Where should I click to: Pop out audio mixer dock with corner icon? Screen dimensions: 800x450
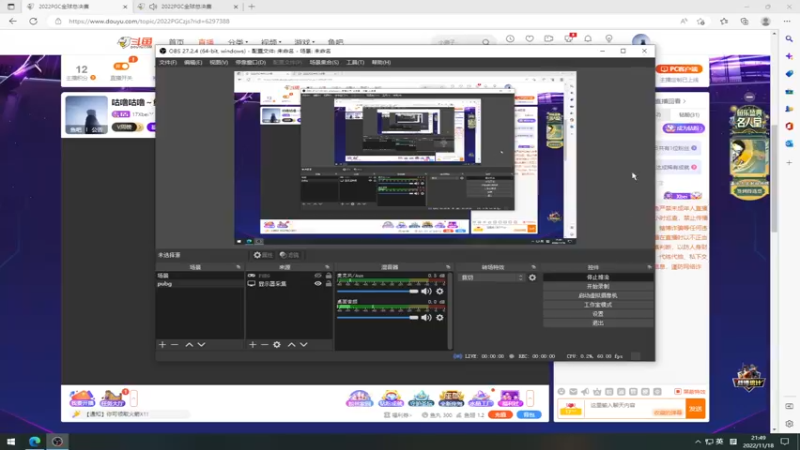(448, 267)
